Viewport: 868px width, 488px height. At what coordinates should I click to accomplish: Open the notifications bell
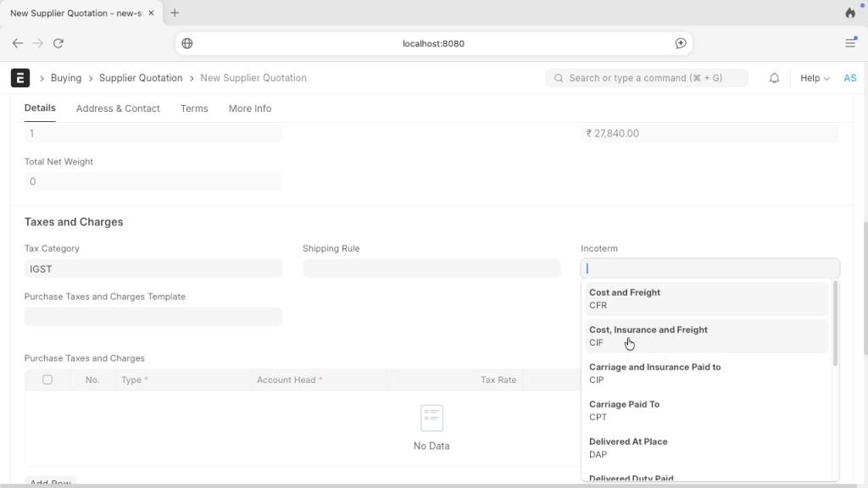coord(774,78)
